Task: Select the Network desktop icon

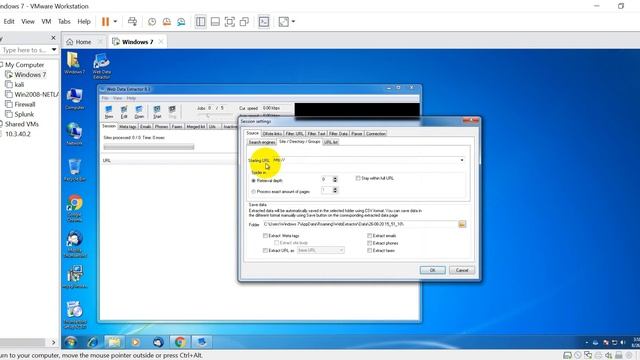Action: [75, 134]
